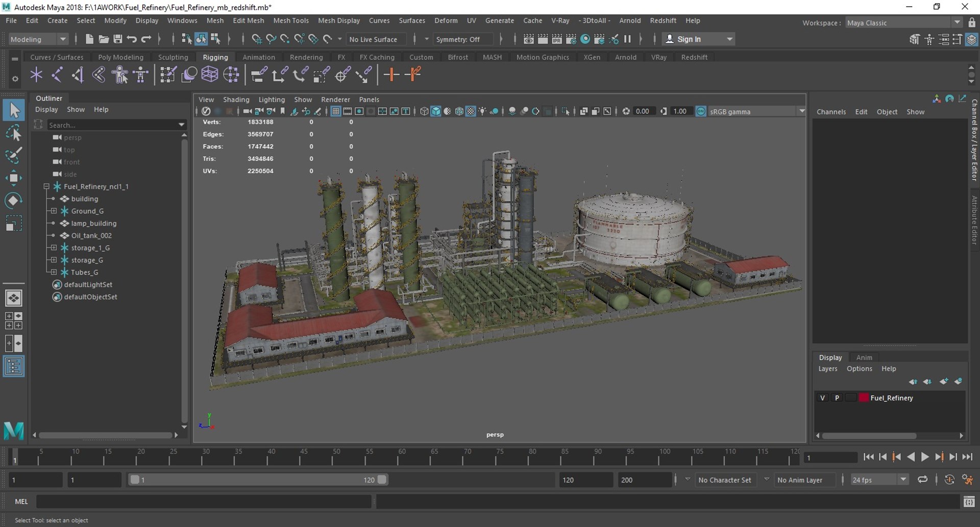Expand the storage_1_G node
Viewport: 980px width, 527px height.
tap(54, 248)
